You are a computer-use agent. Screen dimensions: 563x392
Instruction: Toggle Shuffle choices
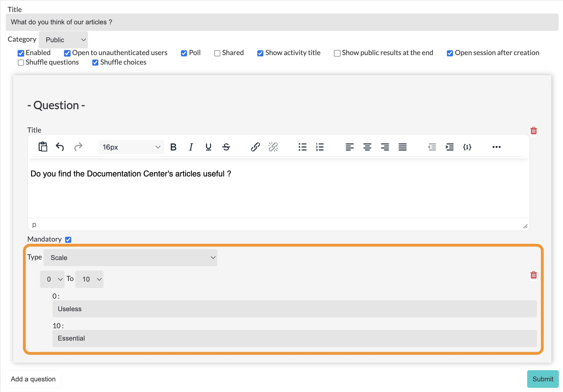[95, 63]
